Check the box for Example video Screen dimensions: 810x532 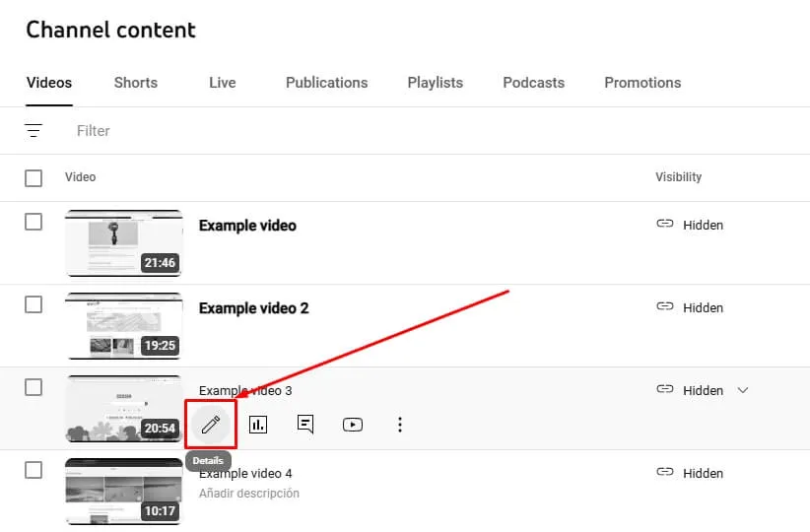(34, 222)
